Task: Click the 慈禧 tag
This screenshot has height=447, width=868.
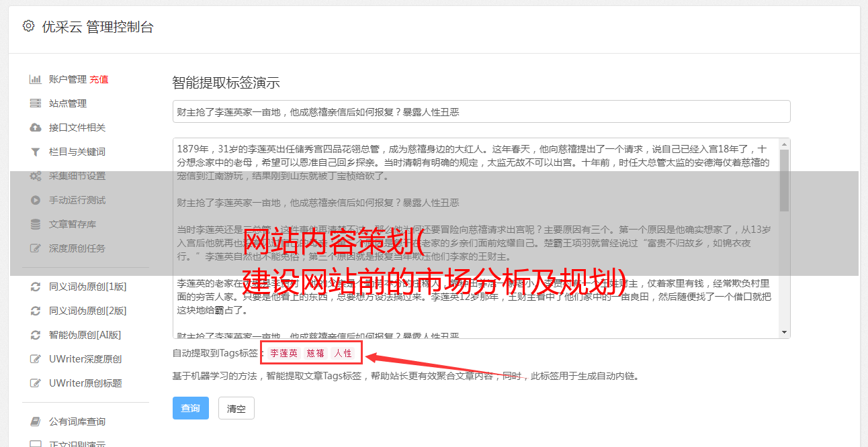Action: tap(316, 353)
